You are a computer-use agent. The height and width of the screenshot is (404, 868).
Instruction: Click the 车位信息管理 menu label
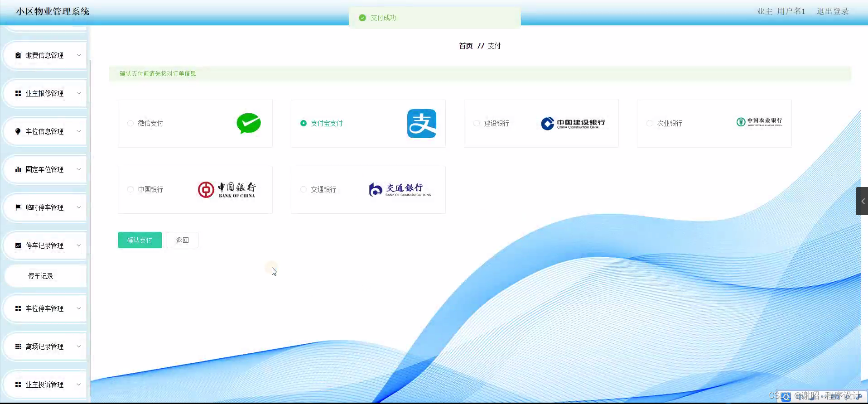click(44, 131)
